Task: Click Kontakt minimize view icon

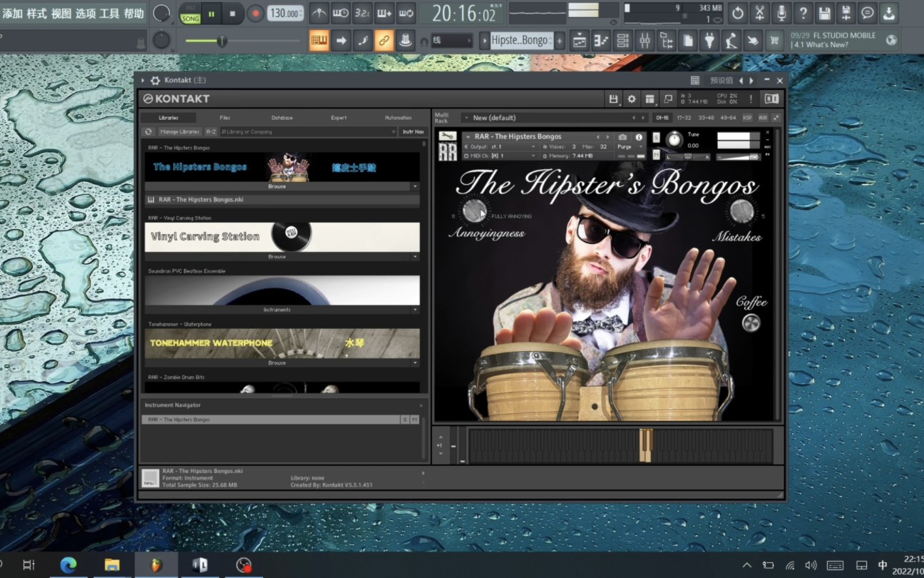Action: point(668,98)
